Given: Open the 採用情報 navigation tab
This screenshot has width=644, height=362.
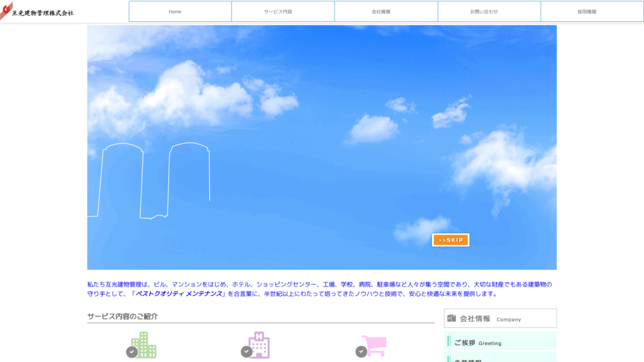Looking at the screenshot, I should tap(592, 11).
